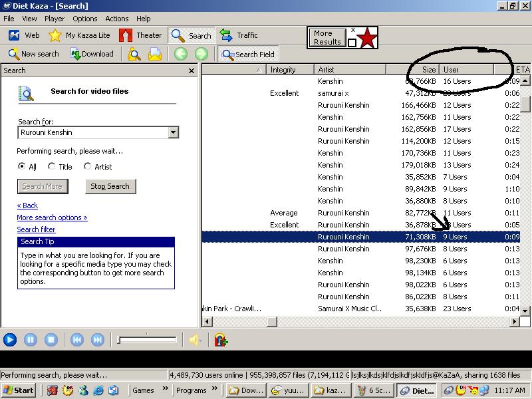
Task: Click the New search toolbar icon
Action: 33,54
